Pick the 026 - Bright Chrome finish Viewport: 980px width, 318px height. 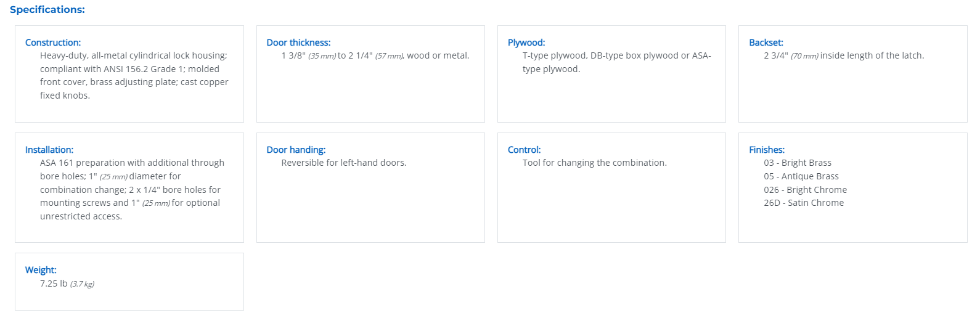[806, 190]
